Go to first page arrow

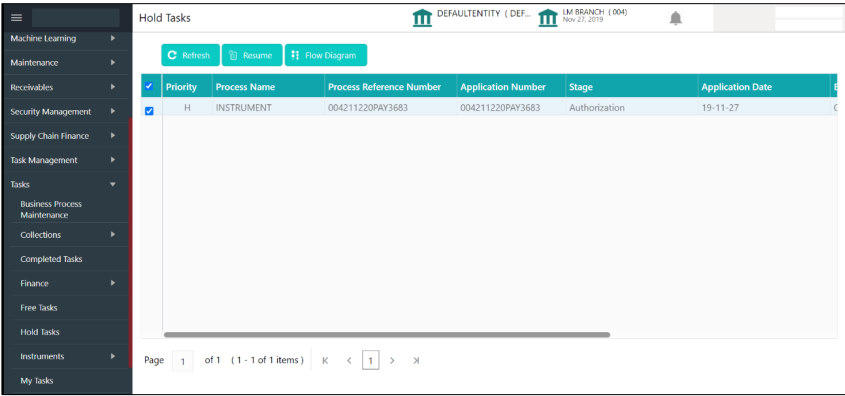coord(325,360)
